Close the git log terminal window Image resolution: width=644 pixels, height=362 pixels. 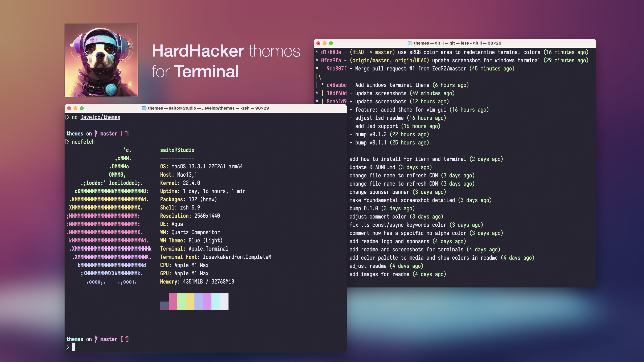click(x=318, y=43)
